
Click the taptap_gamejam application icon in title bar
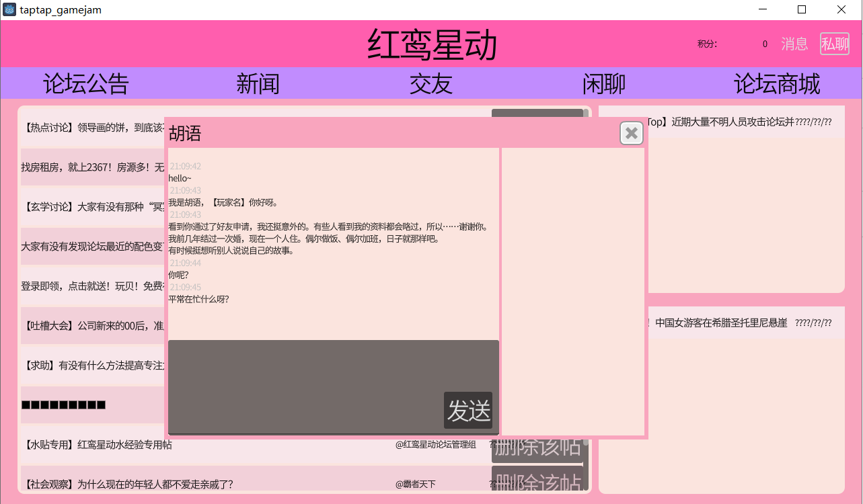9,9
